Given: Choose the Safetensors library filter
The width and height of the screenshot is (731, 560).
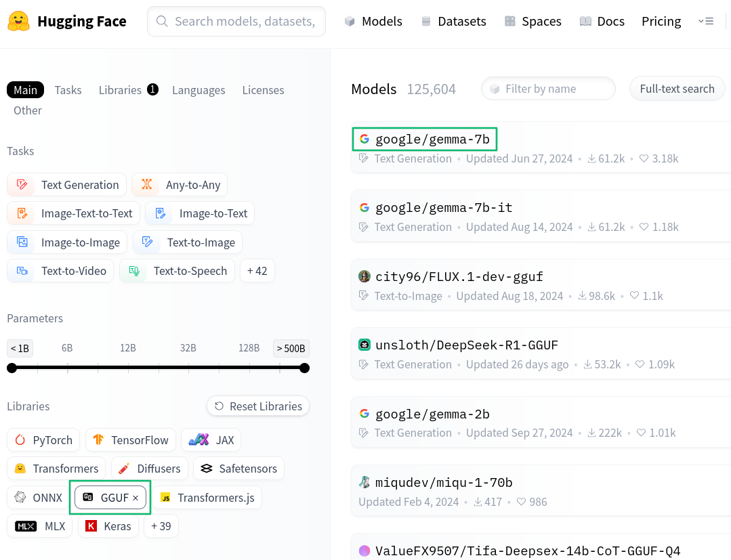Looking at the screenshot, I should point(238,469).
